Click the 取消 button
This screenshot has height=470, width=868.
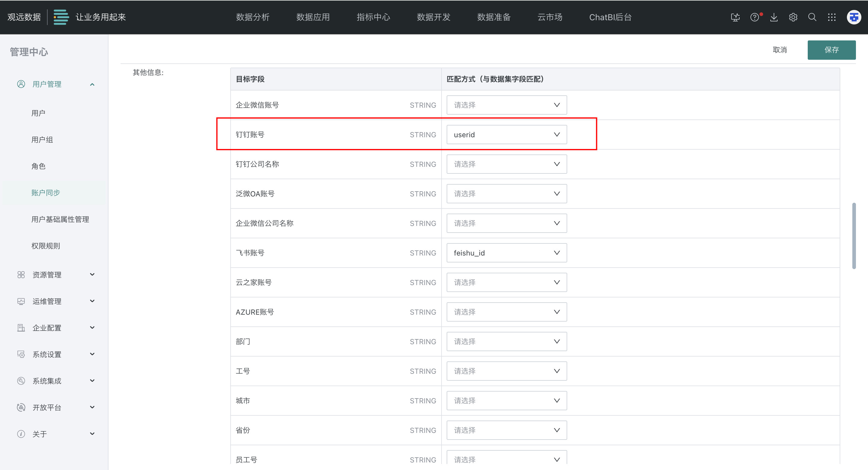click(779, 50)
